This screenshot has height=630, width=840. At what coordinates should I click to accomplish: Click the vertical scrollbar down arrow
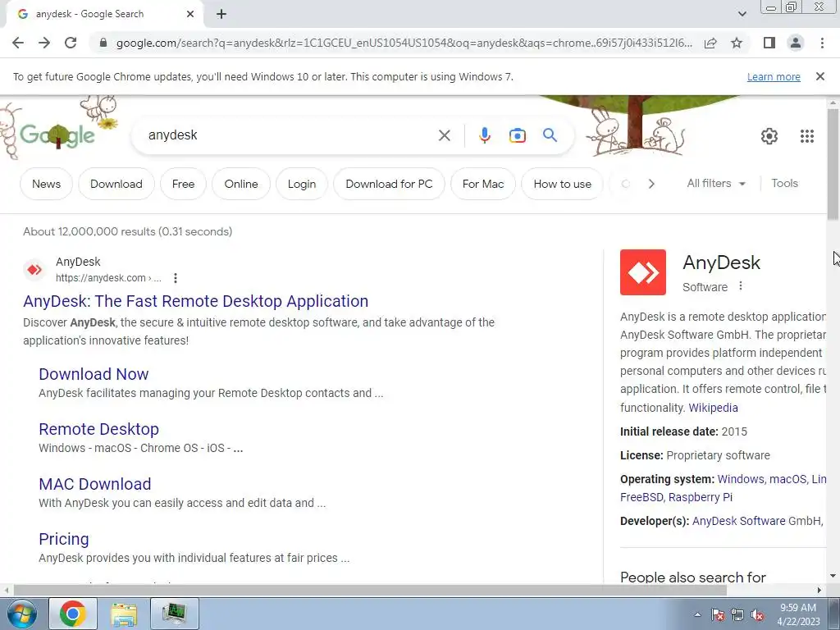[x=833, y=576]
